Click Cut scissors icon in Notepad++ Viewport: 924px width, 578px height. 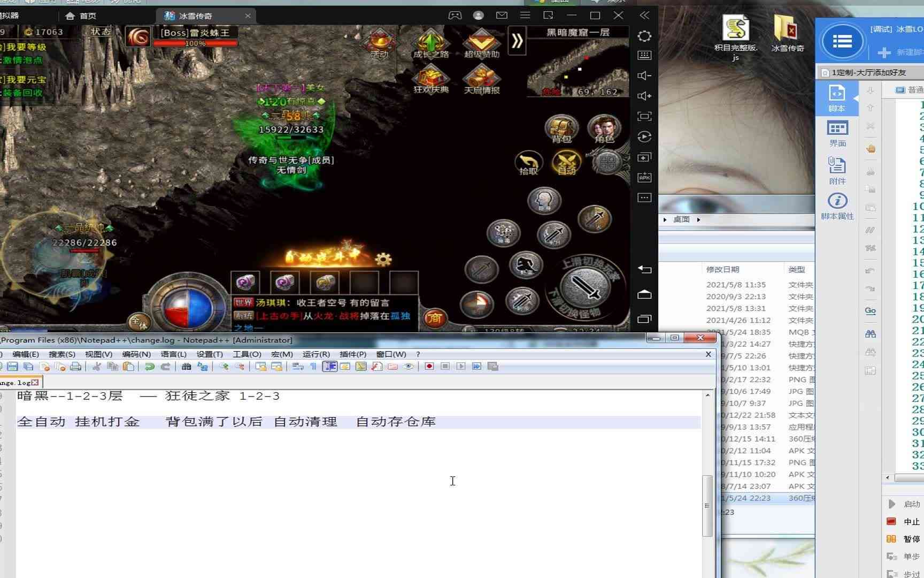97,367
